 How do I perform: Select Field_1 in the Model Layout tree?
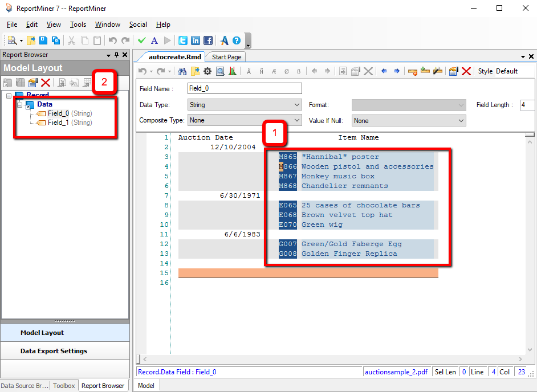[58, 122]
